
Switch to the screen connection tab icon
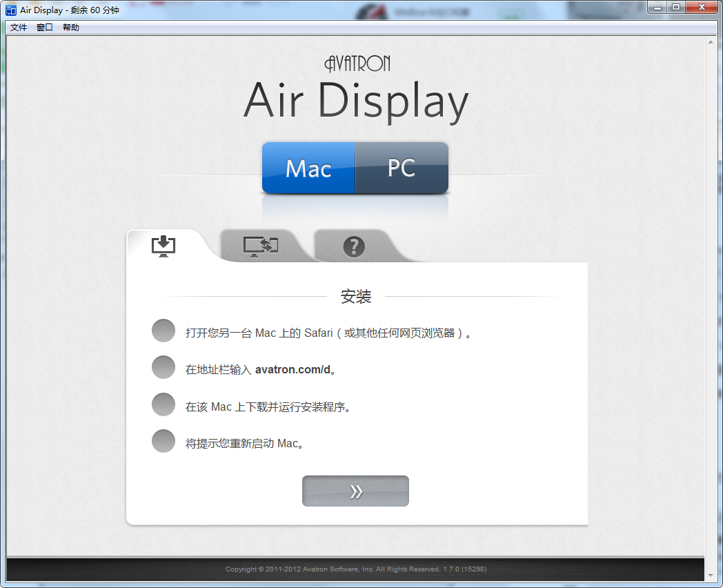260,246
